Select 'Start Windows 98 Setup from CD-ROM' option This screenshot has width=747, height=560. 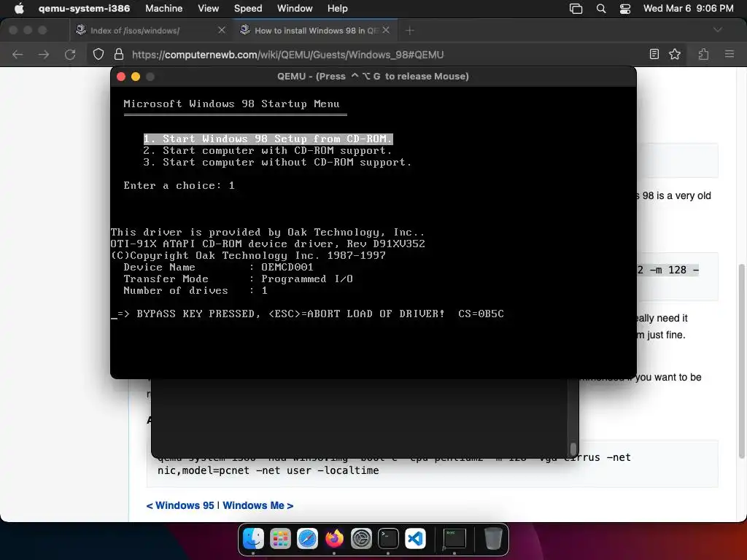click(268, 139)
